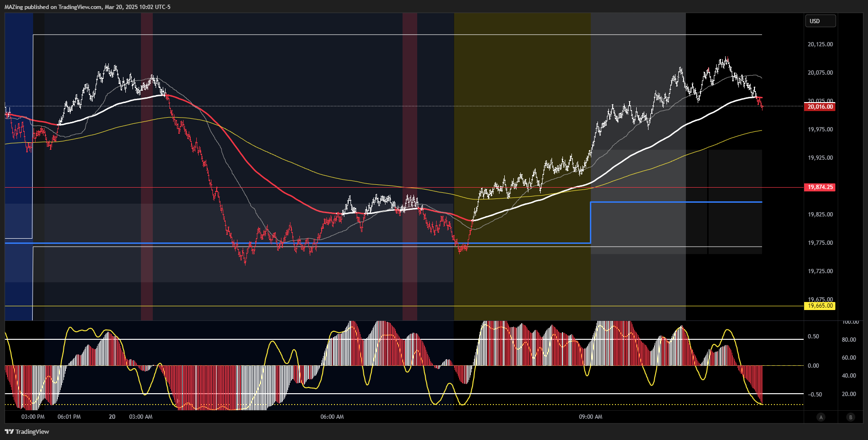The width and height of the screenshot is (868, 440).
Task: Click the 19,725.00 price axis label
Action: click(820, 271)
